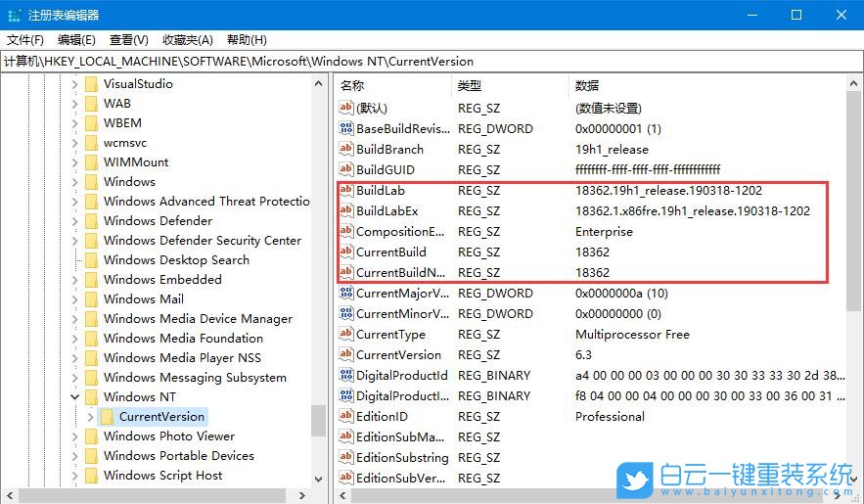Click the CurrentVersion value string icon
The image size is (864, 504).
point(346,354)
